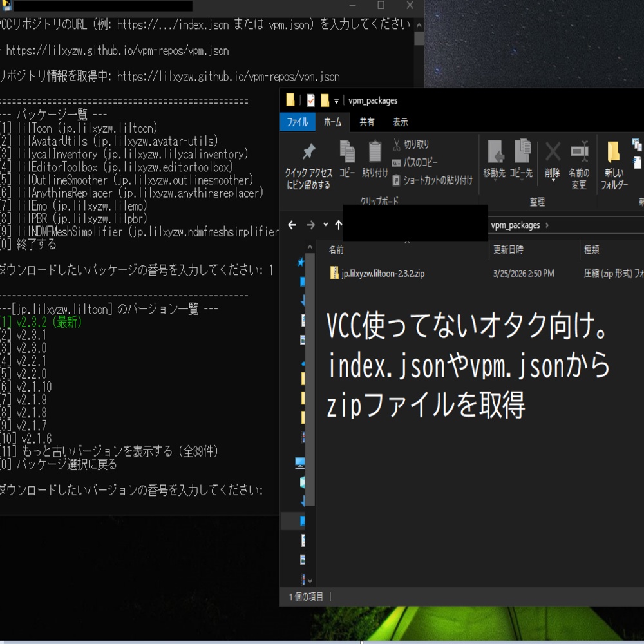Click the back navigation arrow in Explorer
The image size is (644, 644).
tap(292, 226)
